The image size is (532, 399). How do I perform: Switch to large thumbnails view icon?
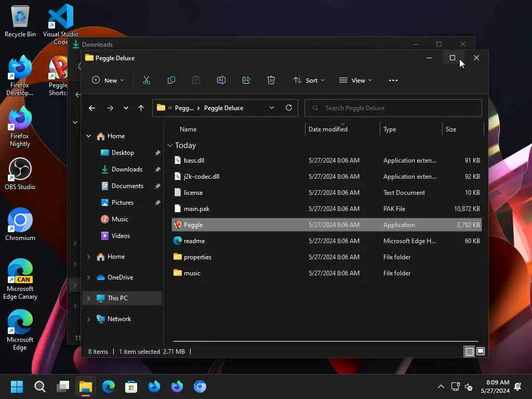[x=481, y=352]
